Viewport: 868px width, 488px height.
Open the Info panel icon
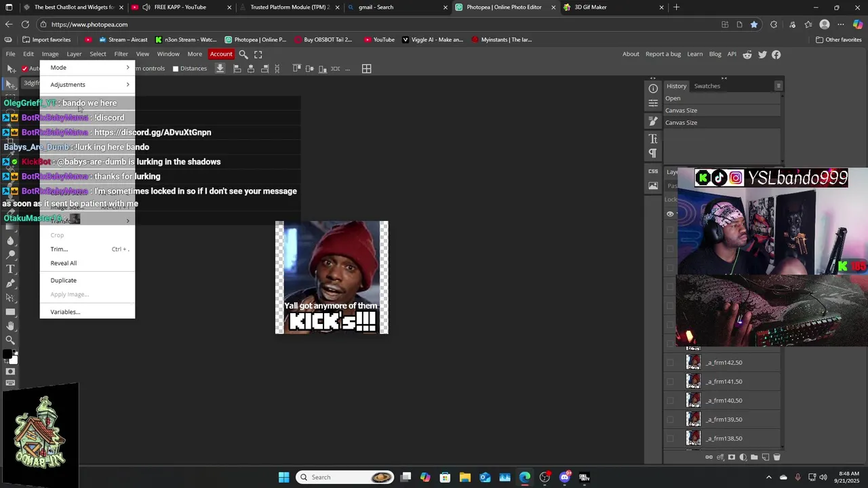click(653, 89)
